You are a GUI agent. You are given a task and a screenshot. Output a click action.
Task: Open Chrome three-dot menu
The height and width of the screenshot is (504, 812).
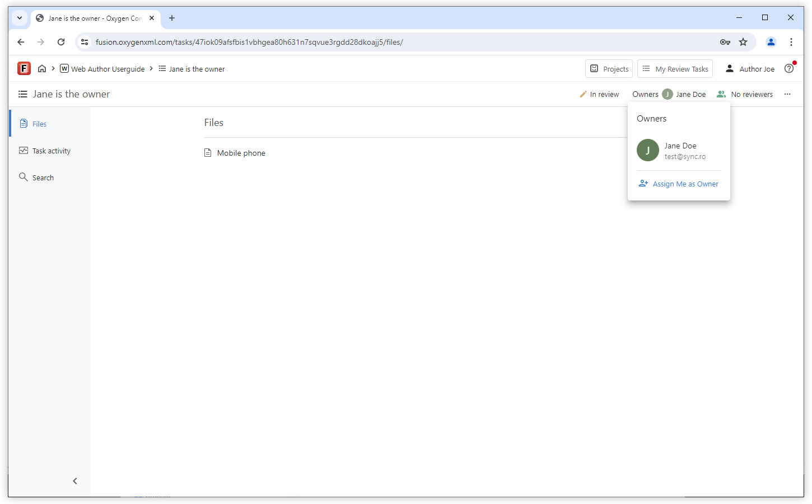pos(791,42)
